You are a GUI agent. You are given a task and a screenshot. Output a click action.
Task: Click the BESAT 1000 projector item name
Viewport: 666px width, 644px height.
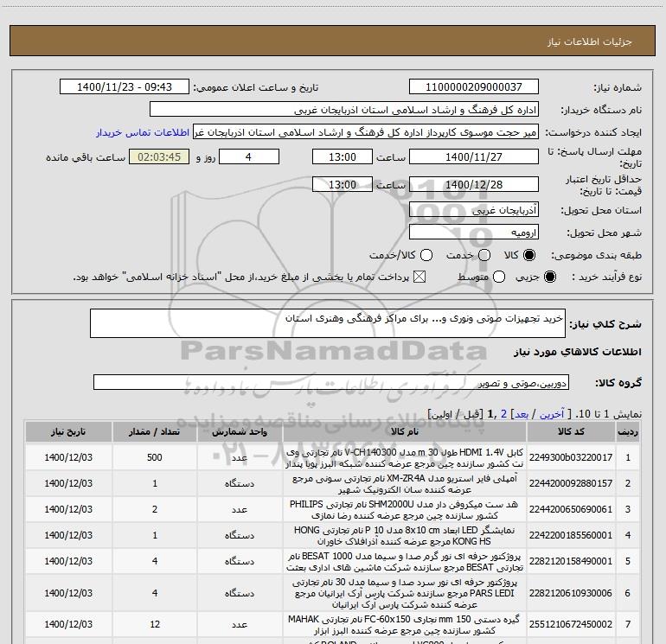pyautogui.click(x=405, y=562)
